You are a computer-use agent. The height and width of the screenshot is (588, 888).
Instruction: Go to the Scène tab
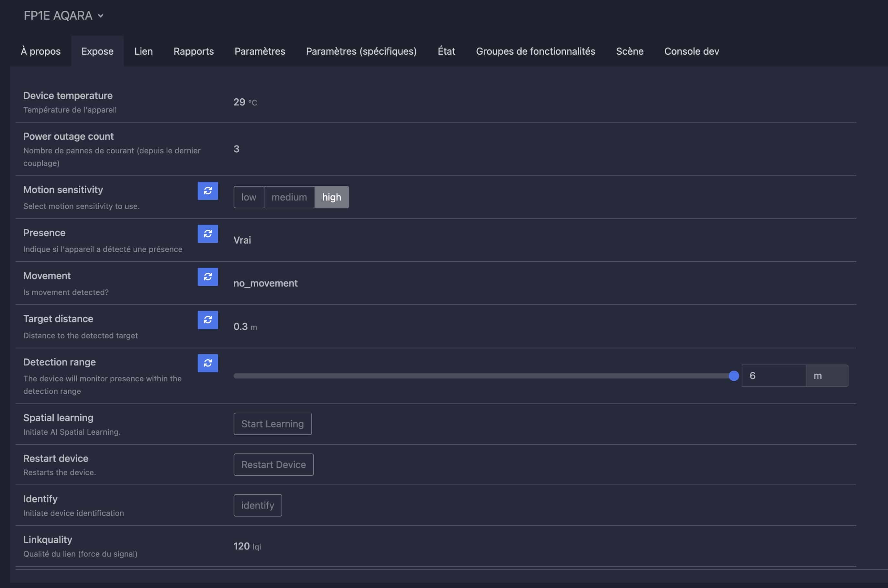tap(629, 51)
